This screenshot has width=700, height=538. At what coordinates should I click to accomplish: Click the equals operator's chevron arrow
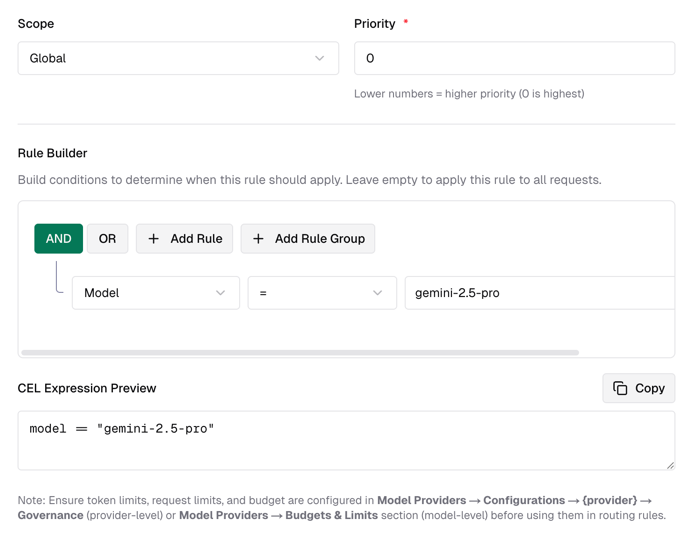pyautogui.click(x=378, y=293)
